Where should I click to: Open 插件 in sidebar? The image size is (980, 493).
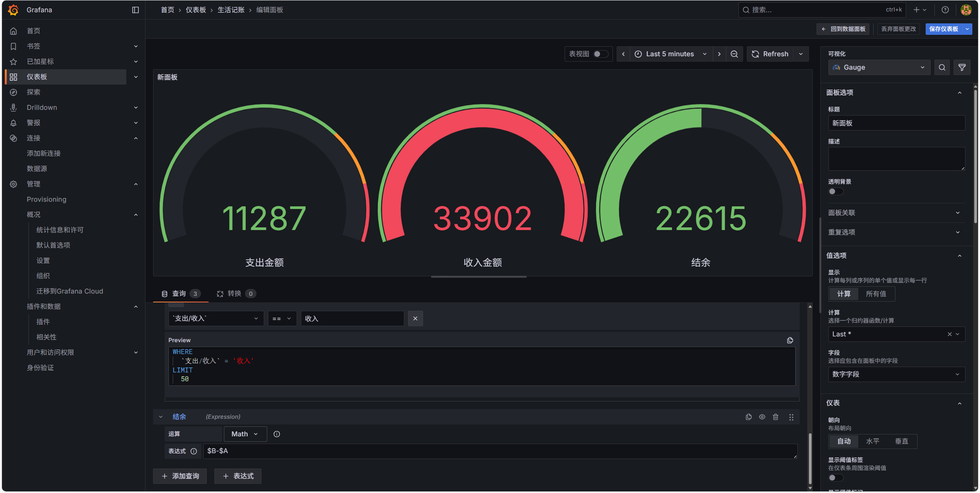[x=43, y=322]
